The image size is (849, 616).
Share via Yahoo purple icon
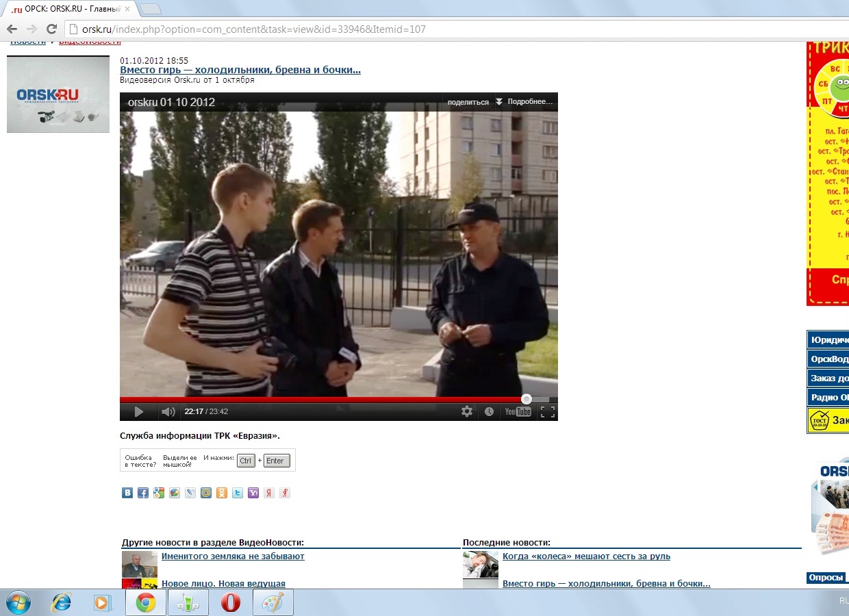253,492
